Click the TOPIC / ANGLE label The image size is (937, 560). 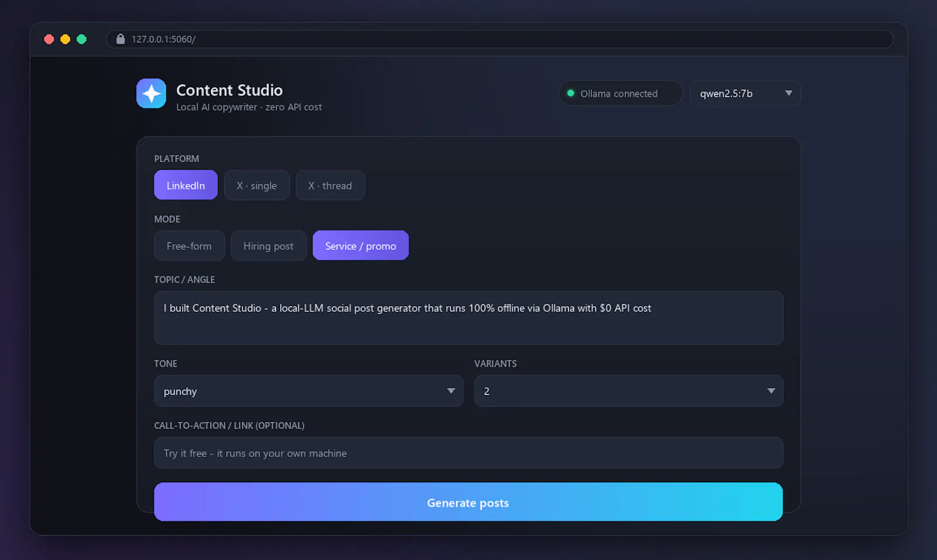184,280
